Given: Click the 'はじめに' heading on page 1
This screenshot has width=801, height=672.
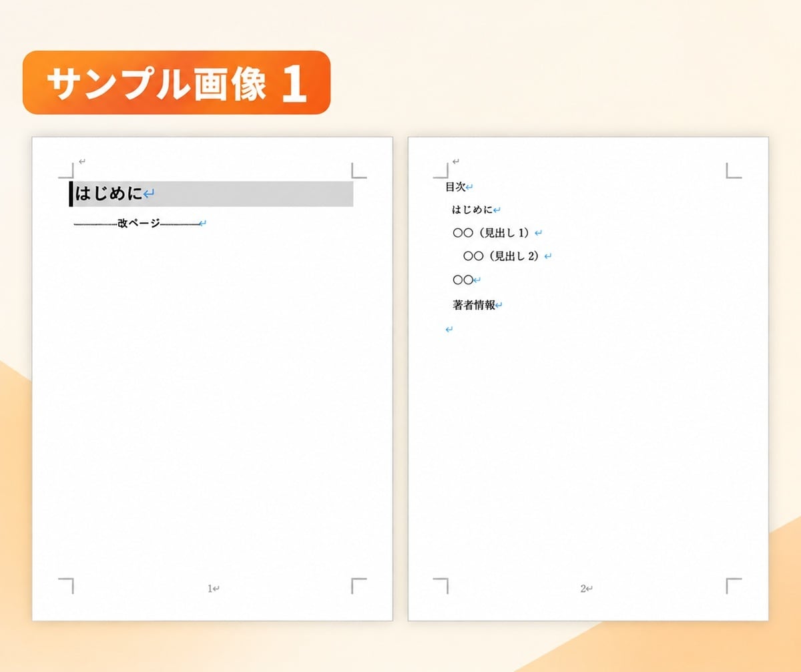Looking at the screenshot, I should 109,194.
